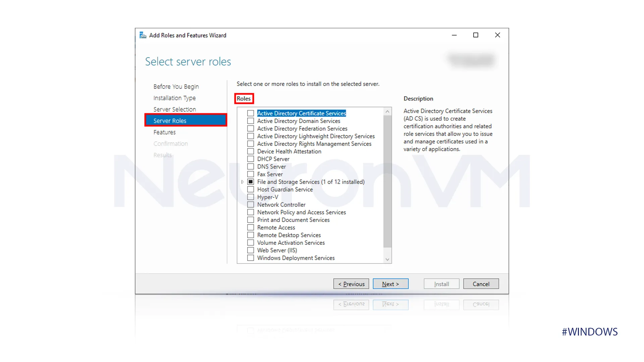
Task: Enable the Windows Deployment Services checkbox
Action: (x=250, y=258)
